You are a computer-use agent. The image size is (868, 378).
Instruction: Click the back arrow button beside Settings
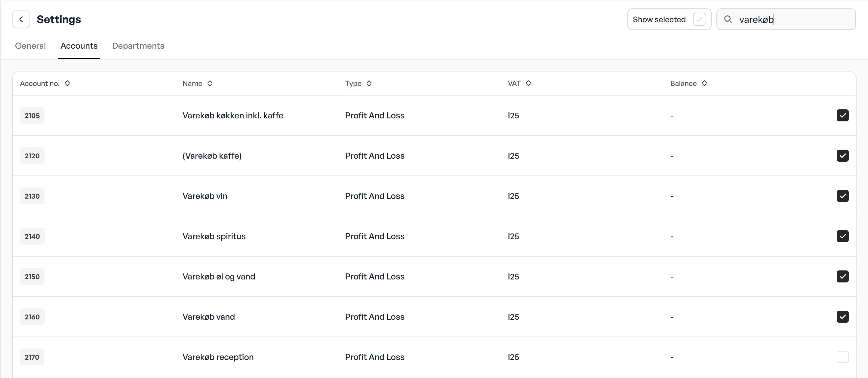21,19
